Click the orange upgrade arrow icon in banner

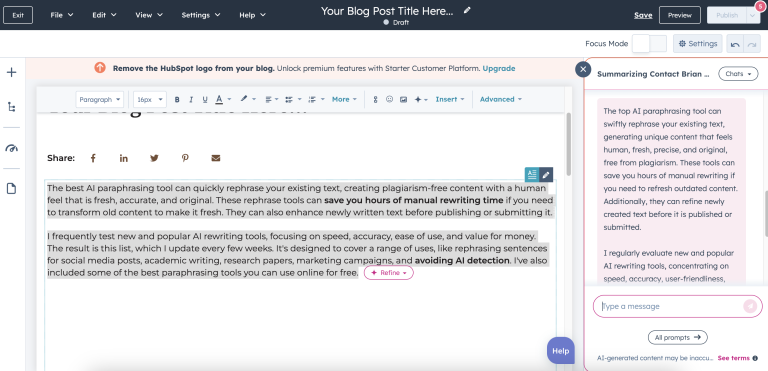point(100,68)
